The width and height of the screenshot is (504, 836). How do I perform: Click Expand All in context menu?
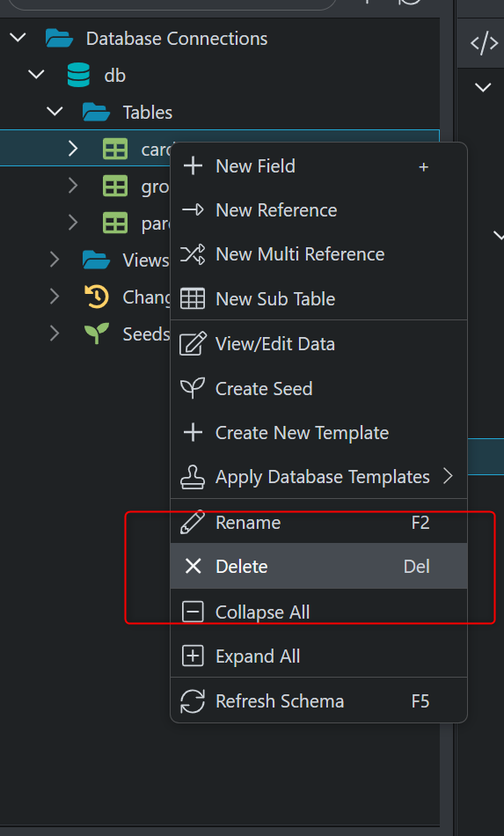click(318, 656)
